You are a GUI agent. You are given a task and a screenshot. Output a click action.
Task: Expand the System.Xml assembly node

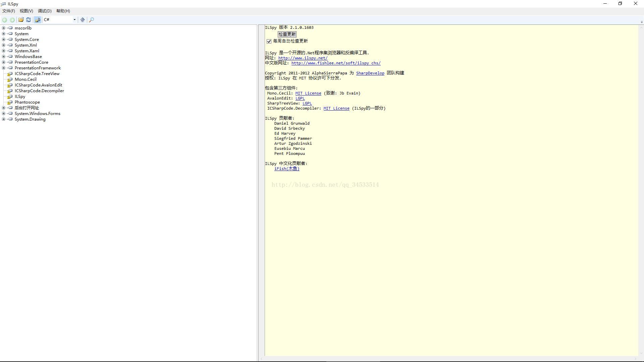click(x=3, y=45)
